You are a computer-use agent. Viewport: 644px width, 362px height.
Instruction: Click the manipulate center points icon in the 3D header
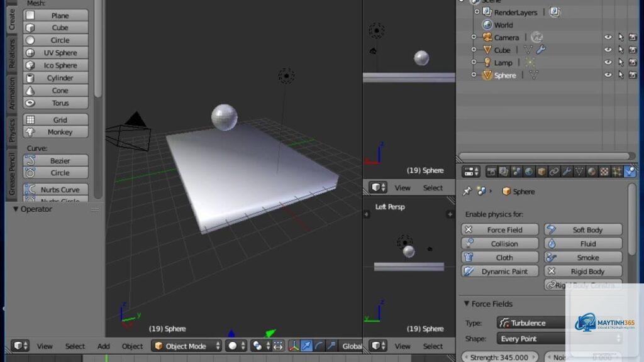pyautogui.click(x=278, y=346)
